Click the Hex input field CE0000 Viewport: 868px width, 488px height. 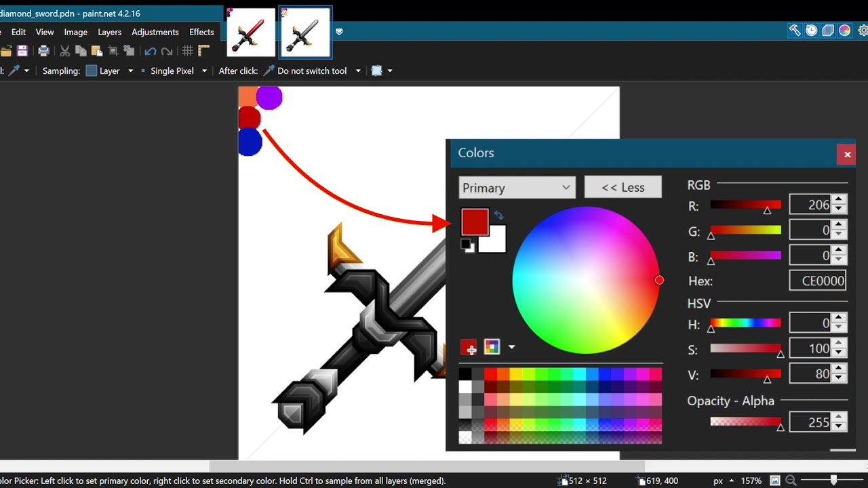818,281
